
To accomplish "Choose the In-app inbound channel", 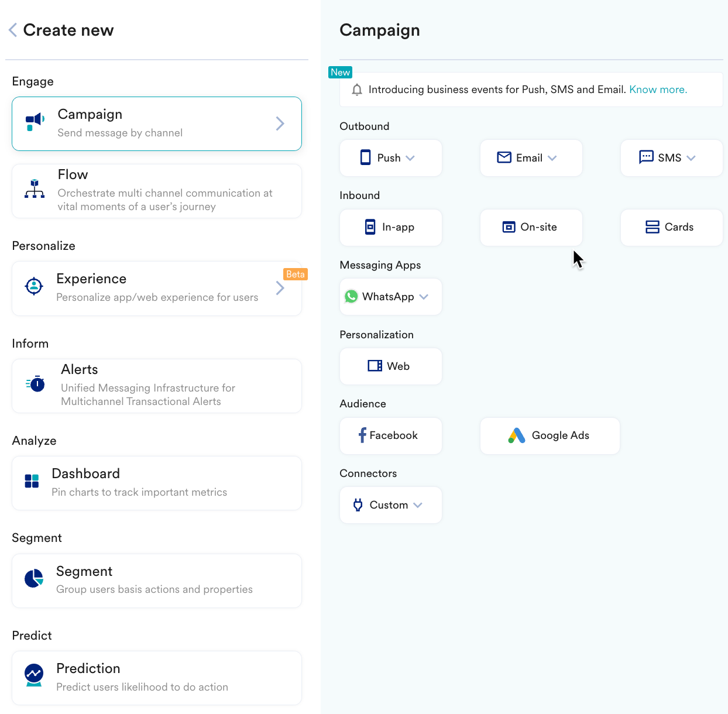I will click(391, 228).
